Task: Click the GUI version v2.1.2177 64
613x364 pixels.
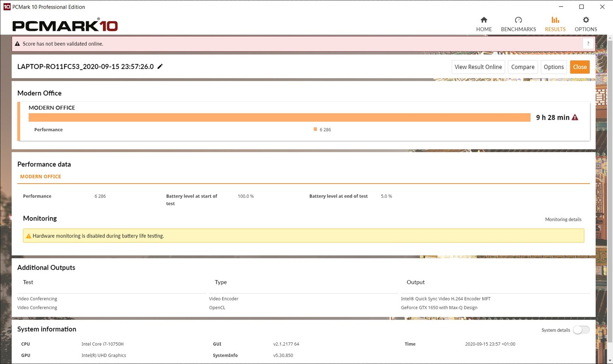Action: (x=286, y=344)
